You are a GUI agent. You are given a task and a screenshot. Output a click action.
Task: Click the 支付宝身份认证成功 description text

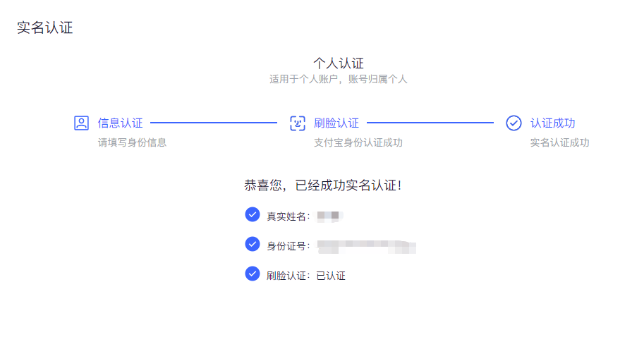(358, 142)
